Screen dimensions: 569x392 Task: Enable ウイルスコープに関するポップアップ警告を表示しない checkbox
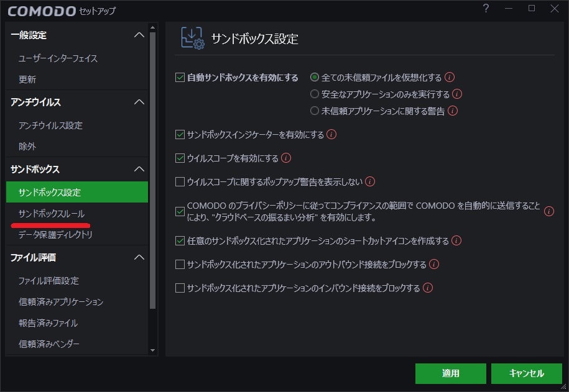[x=180, y=181]
